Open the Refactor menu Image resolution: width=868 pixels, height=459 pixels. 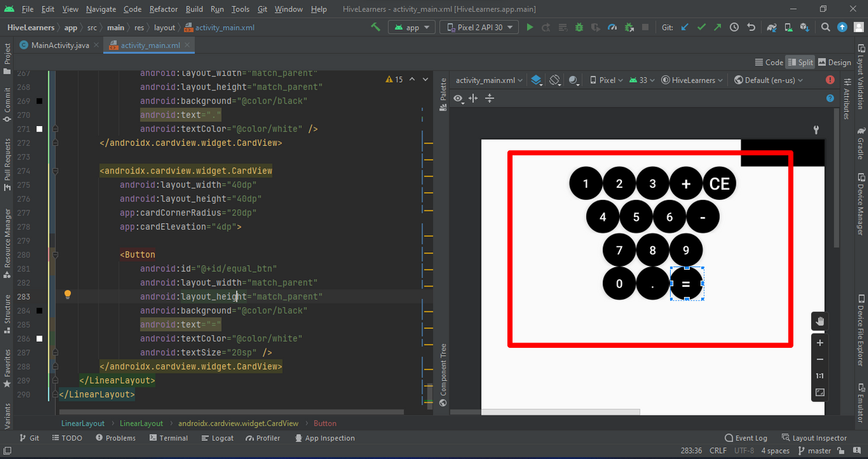coord(163,9)
